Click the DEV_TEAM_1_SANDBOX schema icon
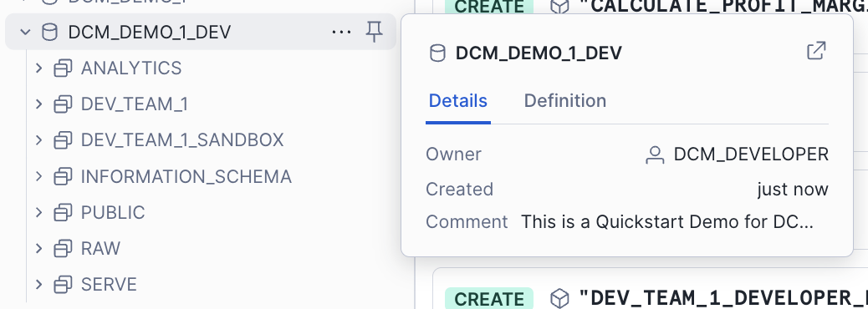 click(63, 139)
